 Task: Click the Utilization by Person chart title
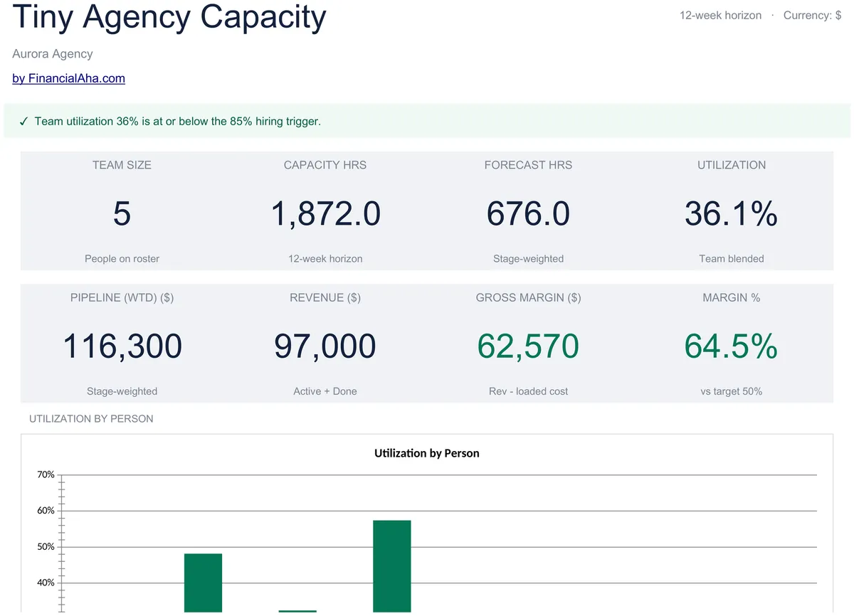click(427, 453)
